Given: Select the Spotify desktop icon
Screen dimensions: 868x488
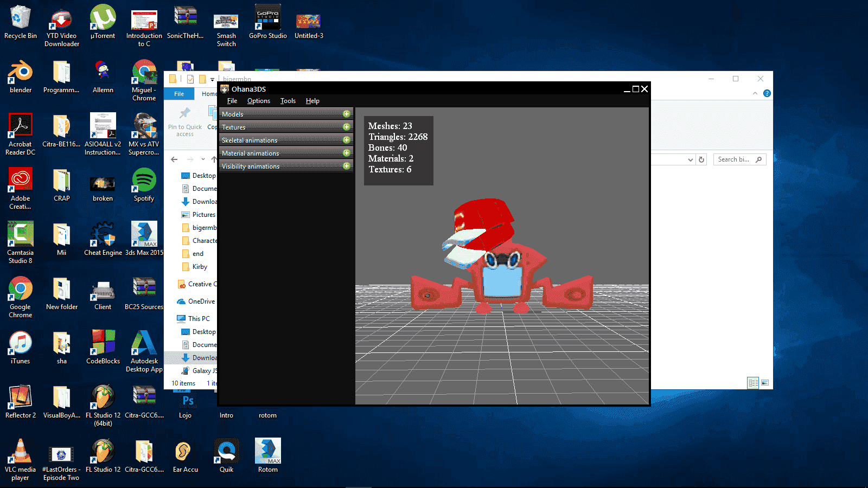Looking at the screenshot, I should tap(144, 185).
